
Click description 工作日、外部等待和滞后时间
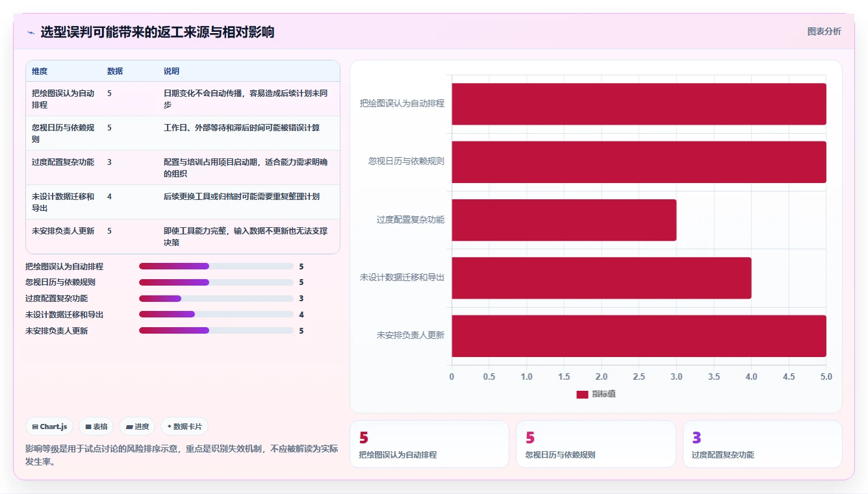click(242, 127)
